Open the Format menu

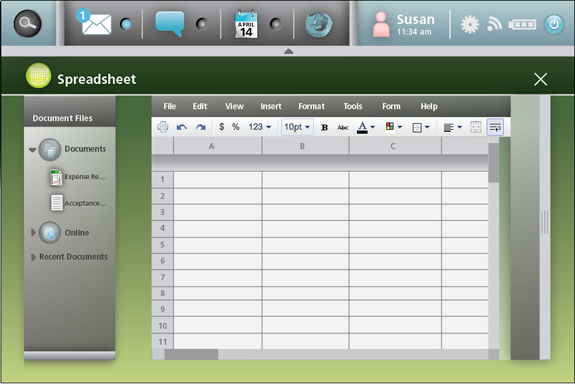[311, 106]
